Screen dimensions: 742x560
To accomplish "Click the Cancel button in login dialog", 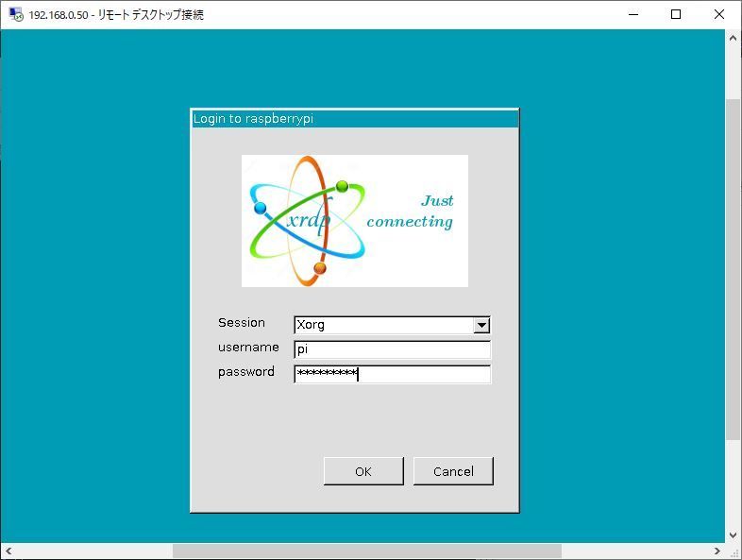I will point(453,471).
